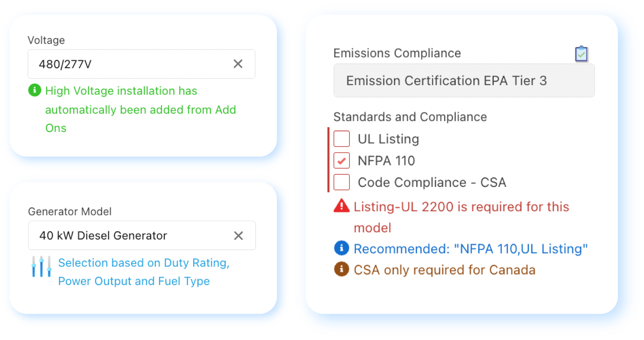This screenshot has width=644, height=340.
Task: Click the CSA only required for Canada note
Action: (444, 270)
